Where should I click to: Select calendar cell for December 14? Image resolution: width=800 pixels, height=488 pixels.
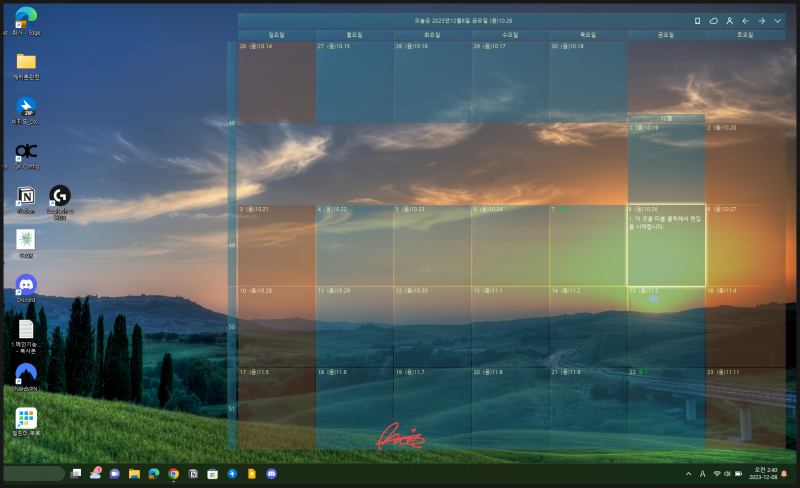(x=588, y=327)
